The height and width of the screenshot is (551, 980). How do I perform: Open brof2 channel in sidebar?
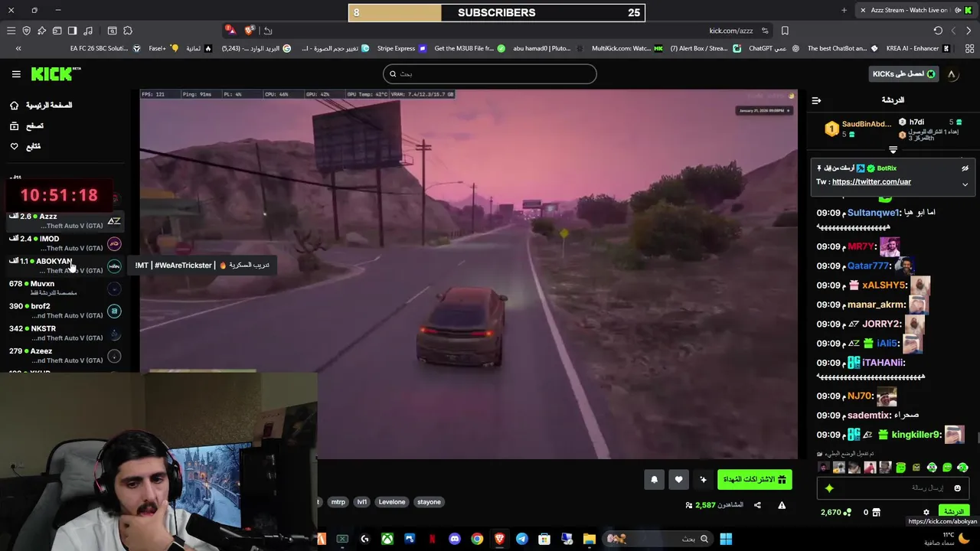(65, 311)
